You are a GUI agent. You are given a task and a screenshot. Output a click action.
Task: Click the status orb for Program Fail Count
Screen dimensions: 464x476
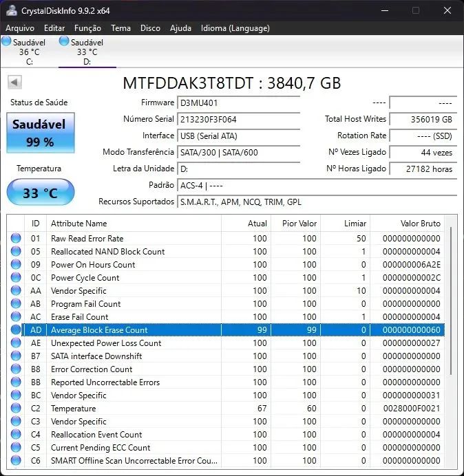pyautogui.click(x=16, y=303)
